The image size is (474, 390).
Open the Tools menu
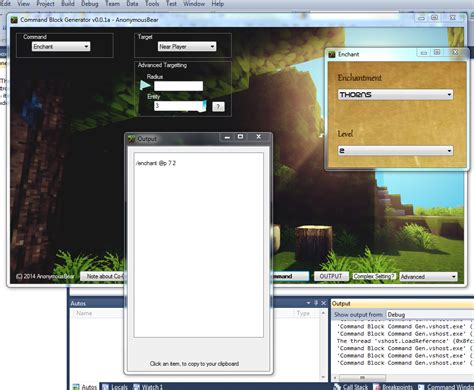(x=152, y=4)
